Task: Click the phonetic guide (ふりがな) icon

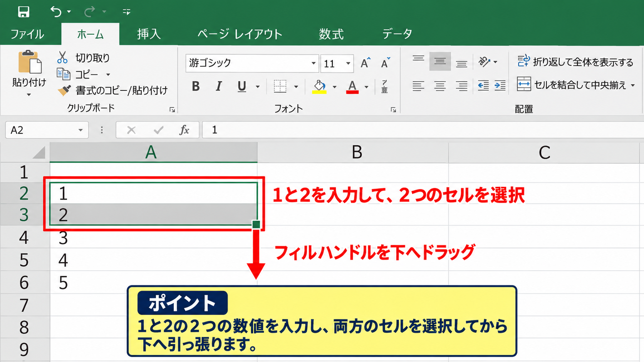Action: (x=384, y=86)
